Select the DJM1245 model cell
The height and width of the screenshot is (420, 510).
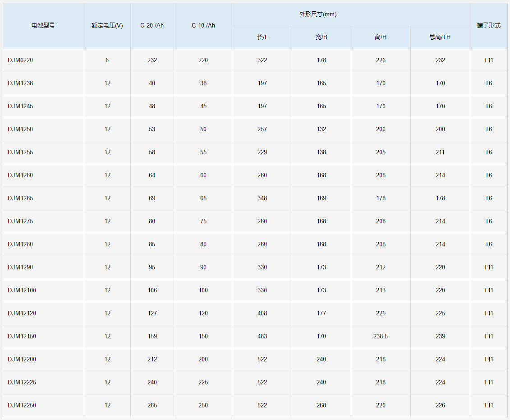(x=43, y=106)
